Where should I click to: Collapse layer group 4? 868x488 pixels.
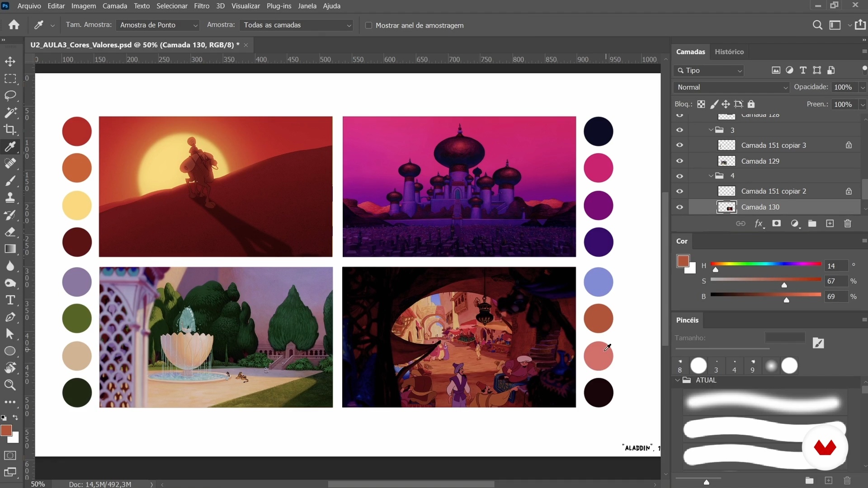pyautogui.click(x=711, y=176)
